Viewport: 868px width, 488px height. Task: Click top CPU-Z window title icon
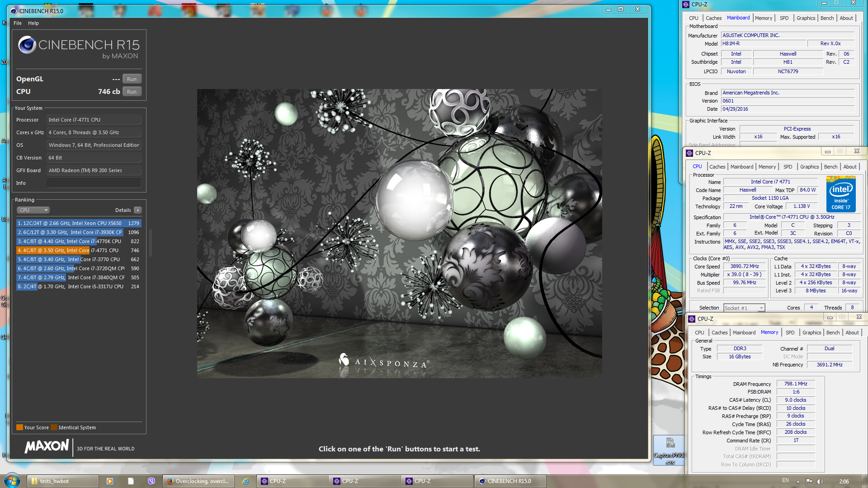click(x=686, y=5)
